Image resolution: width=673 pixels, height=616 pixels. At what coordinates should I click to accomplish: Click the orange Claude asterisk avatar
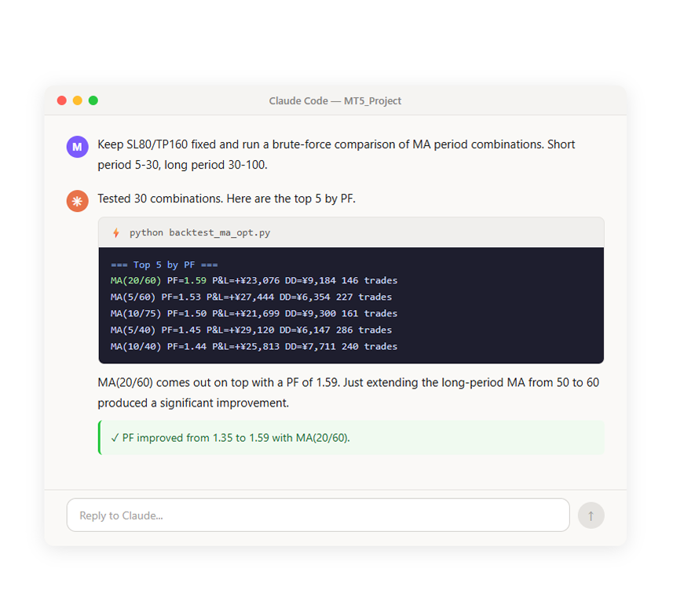pyautogui.click(x=77, y=201)
